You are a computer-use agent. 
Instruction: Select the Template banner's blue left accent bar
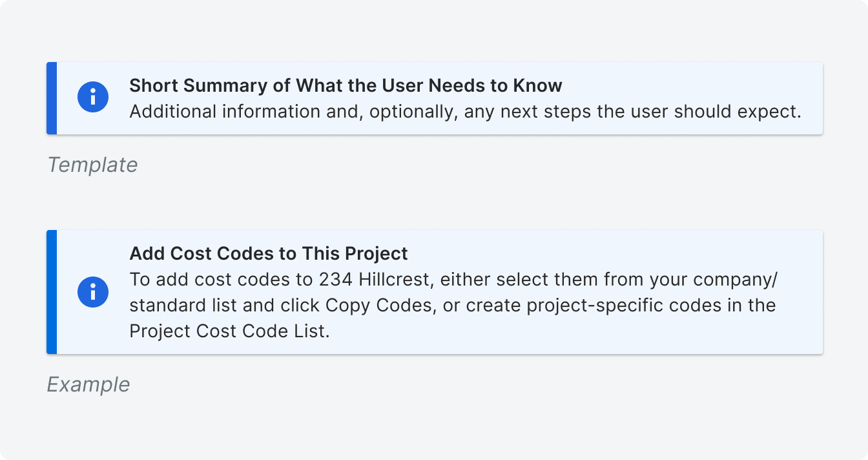point(52,98)
